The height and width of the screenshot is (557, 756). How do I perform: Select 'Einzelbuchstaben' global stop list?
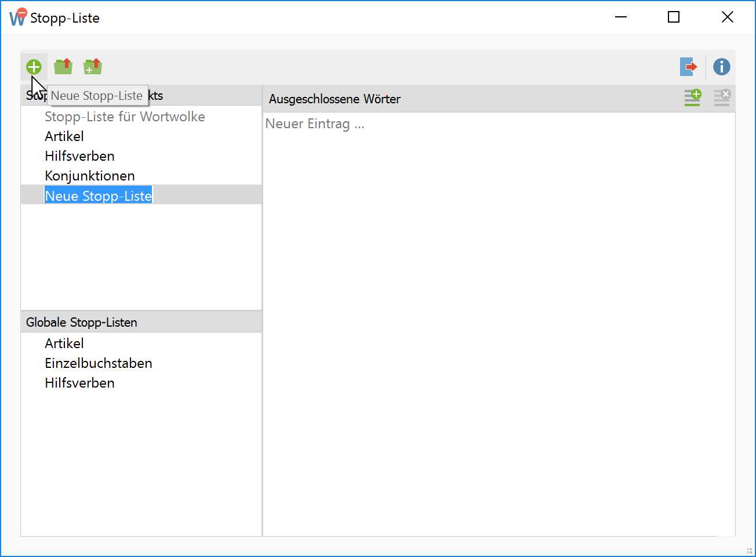pos(99,363)
